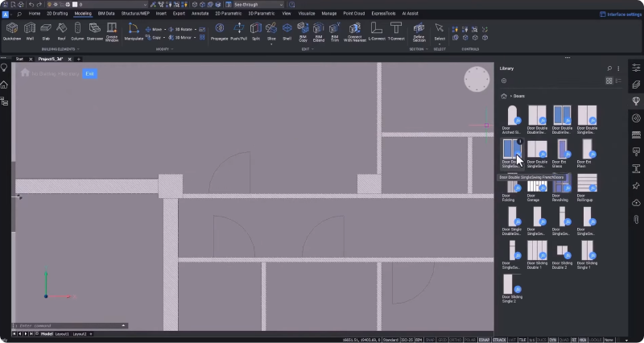Switch to the 2D Drafting tab
The height and width of the screenshot is (343, 644).
[57, 14]
